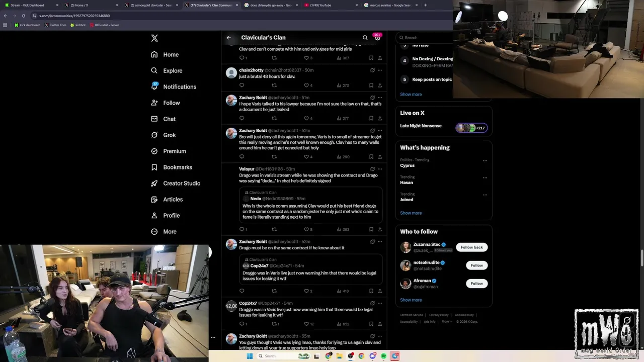The image size is (644, 362).
Task: Show more under Who to follow
Action: (411, 300)
